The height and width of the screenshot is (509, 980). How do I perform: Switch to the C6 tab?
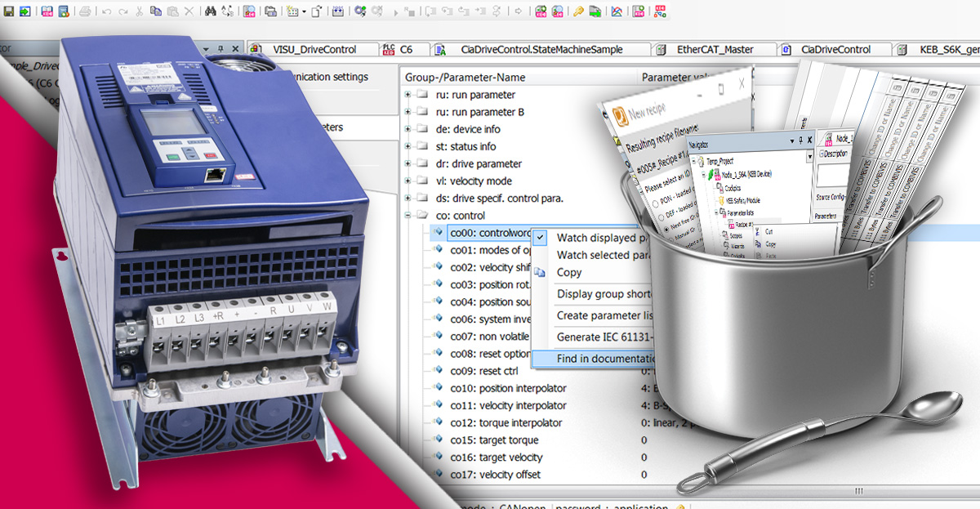point(405,49)
